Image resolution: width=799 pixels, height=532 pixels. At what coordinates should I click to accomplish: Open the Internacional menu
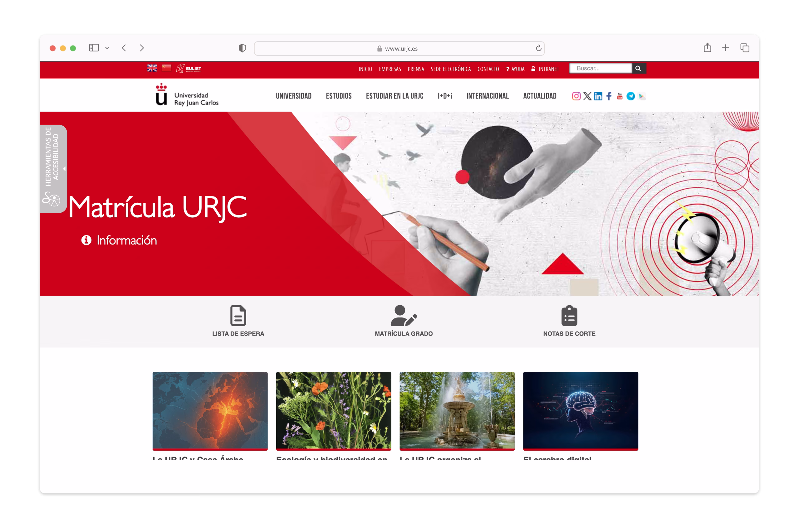[x=487, y=96]
